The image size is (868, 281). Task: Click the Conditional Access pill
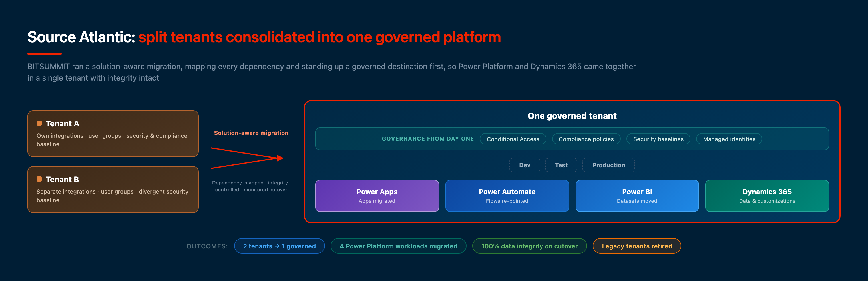513,139
